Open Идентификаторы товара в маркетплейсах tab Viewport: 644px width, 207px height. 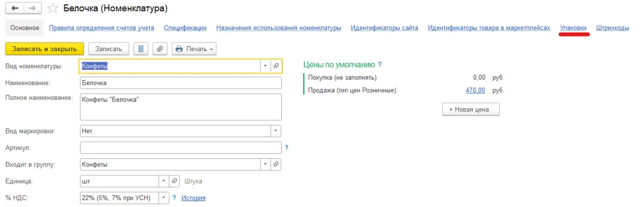[489, 28]
